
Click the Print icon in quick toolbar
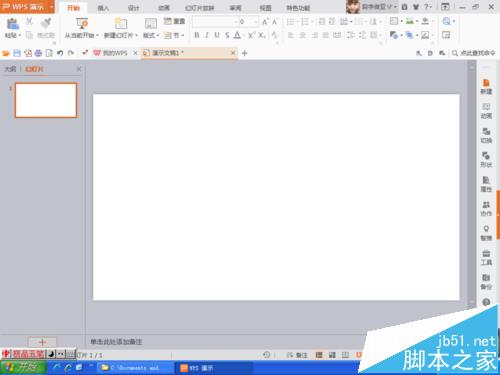click(x=38, y=53)
